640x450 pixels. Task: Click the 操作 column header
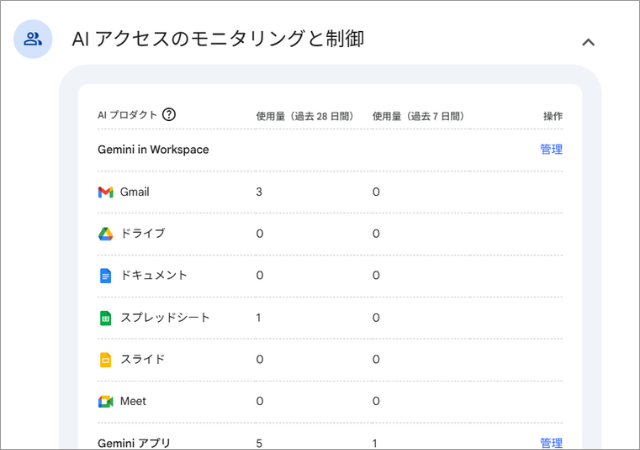(553, 116)
